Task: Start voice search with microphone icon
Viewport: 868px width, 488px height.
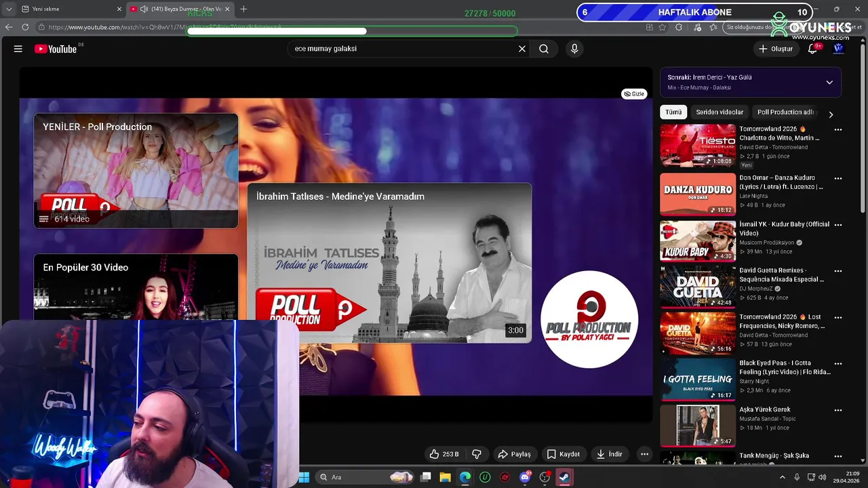Action: click(574, 49)
